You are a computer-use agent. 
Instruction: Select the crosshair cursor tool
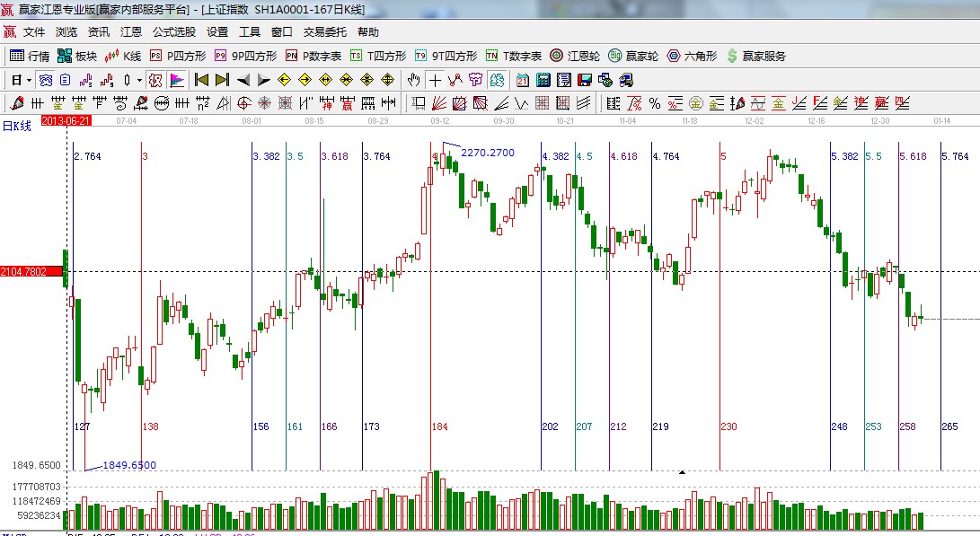pos(435,80)
